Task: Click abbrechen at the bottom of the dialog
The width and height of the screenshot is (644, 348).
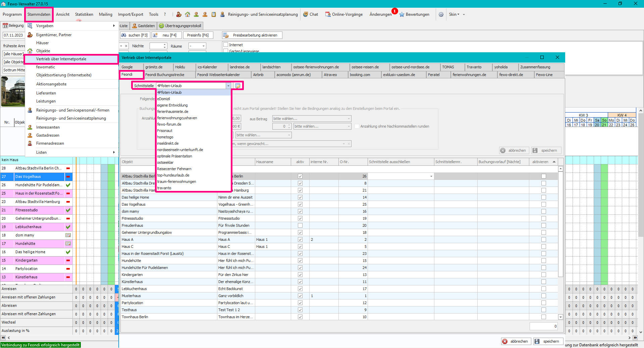Action: tap(516, 341)
